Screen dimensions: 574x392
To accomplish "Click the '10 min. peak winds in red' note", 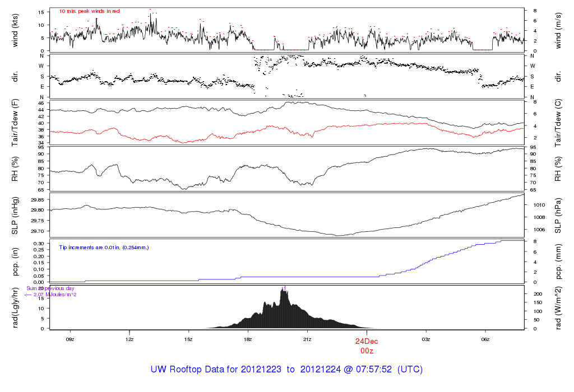I will click(x=89, y=11).
